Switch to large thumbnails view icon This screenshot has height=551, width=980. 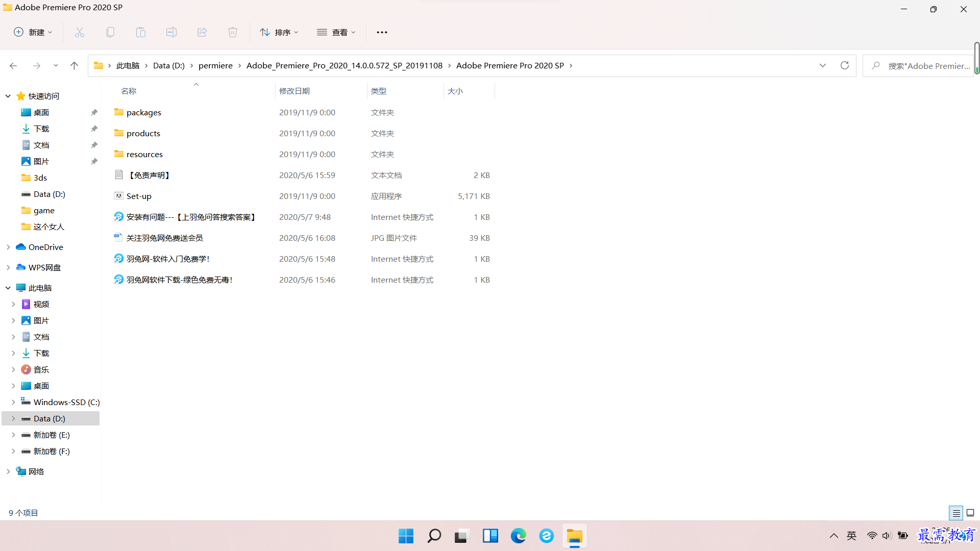(970, 513)
